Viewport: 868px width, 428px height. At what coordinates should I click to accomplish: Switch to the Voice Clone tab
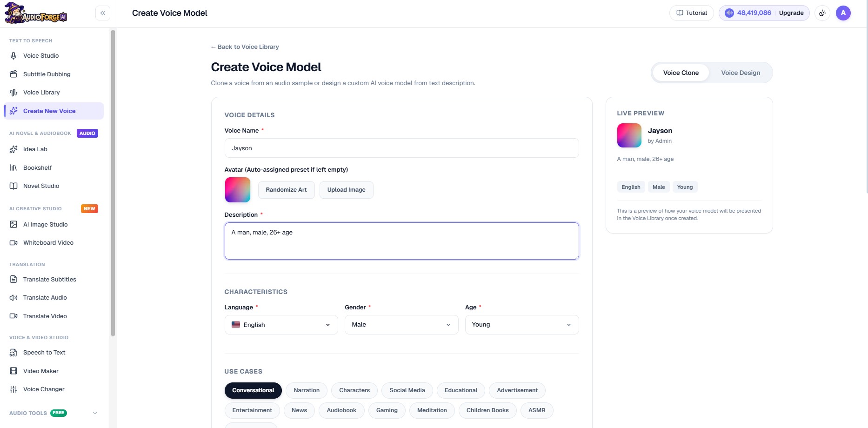(681, 73)
